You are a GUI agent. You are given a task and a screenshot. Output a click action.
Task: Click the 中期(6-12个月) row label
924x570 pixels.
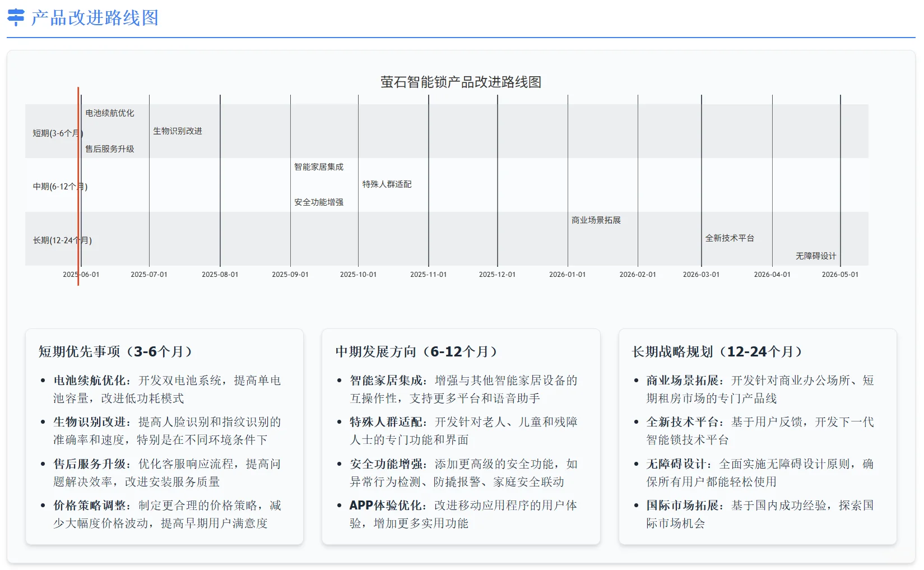coord(60,187)
